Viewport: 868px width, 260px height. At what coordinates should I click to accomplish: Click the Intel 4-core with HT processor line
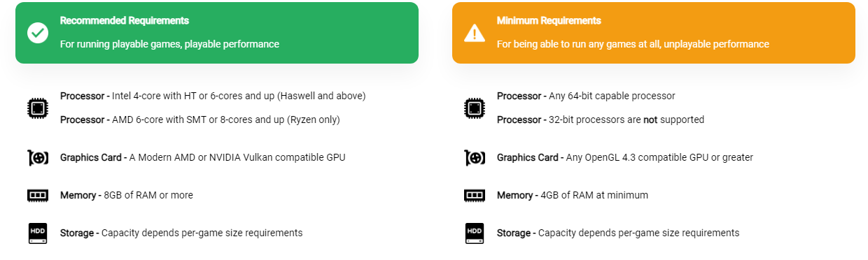(x=213, y=96)
